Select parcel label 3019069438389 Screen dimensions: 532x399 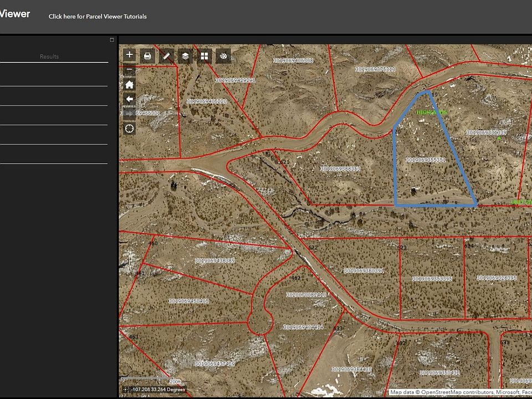tap(215, 260)
